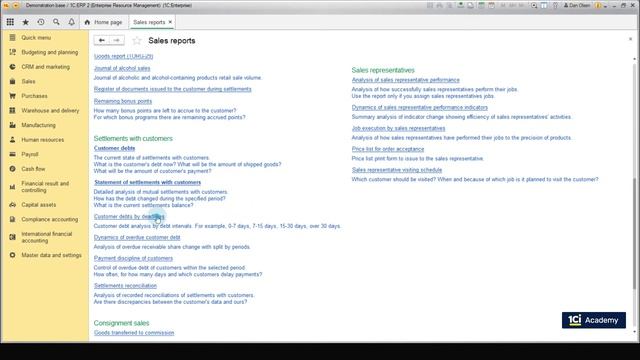This screenshot has height=360, width=640.
Task: Click the zoom magnifier icon in the title bar
Action: pos(534,5)
